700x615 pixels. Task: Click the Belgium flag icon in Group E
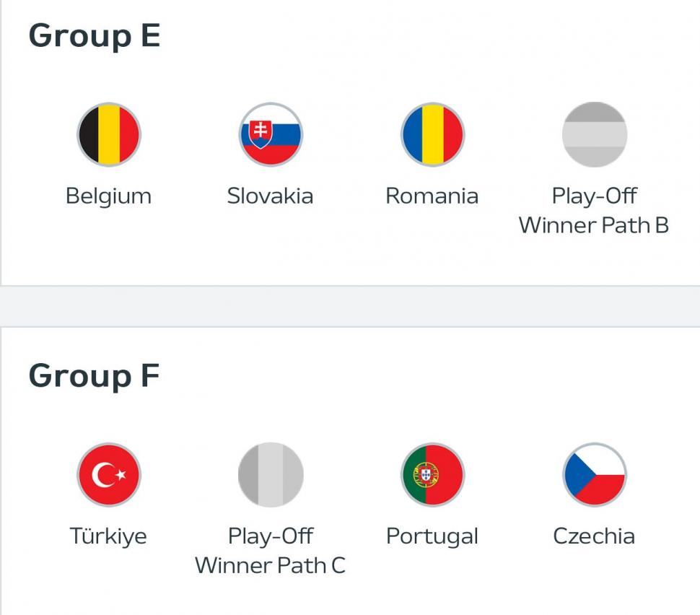coord(108,134)
